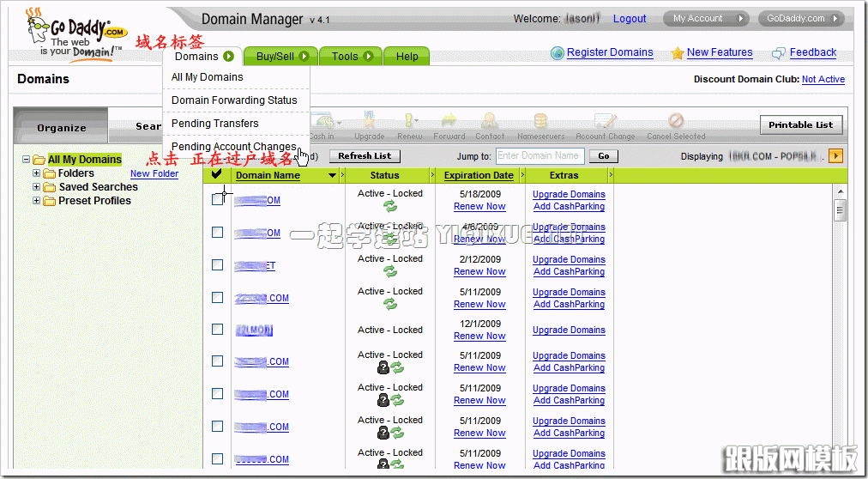Open the Domains tab

pos(203,57)
